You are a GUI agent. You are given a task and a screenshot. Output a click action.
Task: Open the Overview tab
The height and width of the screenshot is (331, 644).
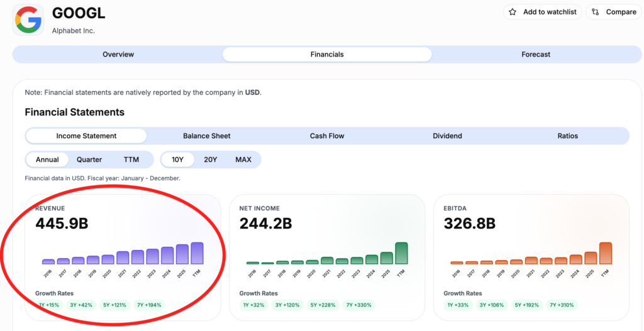coord(118,55)
